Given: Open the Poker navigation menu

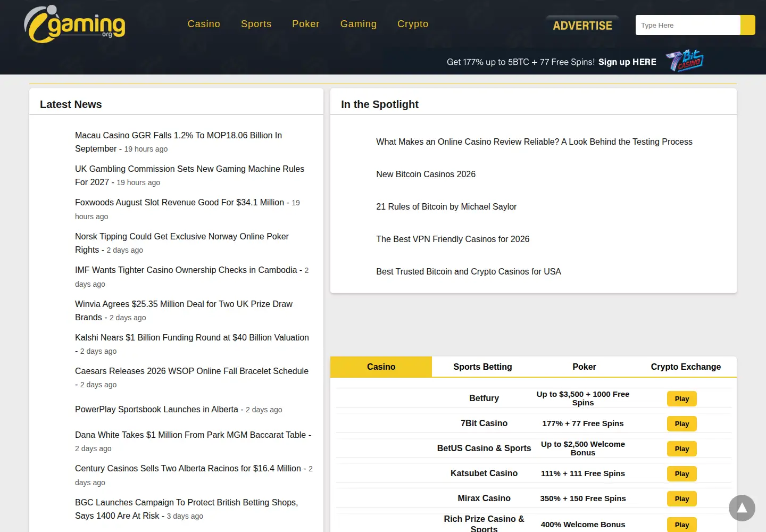Looking at the screenshot, I should click(306, 24).
